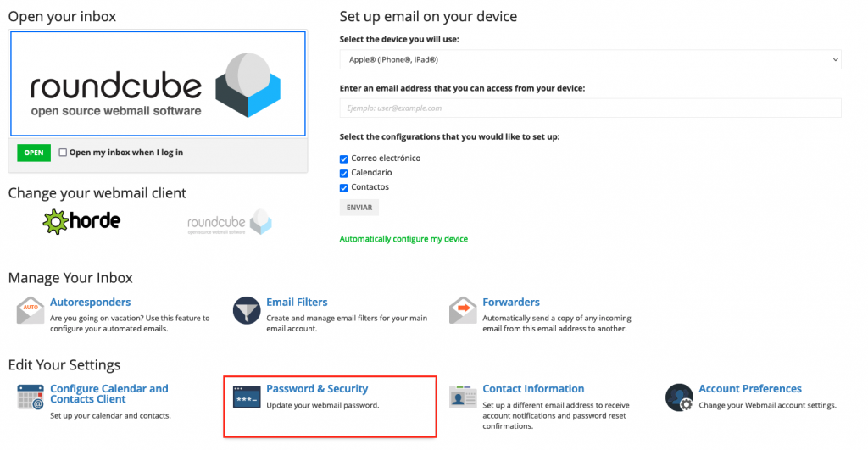Switch webmail client to Horde logo
868x450 pixels.
tap(81, 221)
